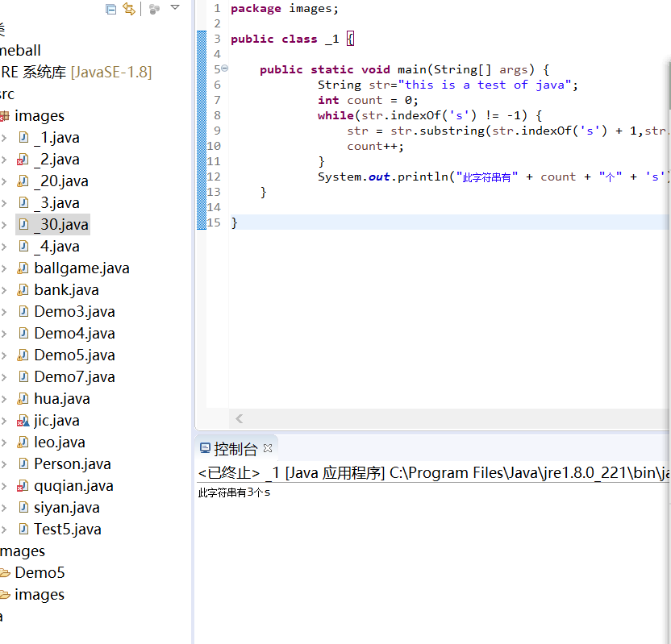Viewport: 671px width, 644px height.
Task: Click the Person.java file icon
Action: 24,464
